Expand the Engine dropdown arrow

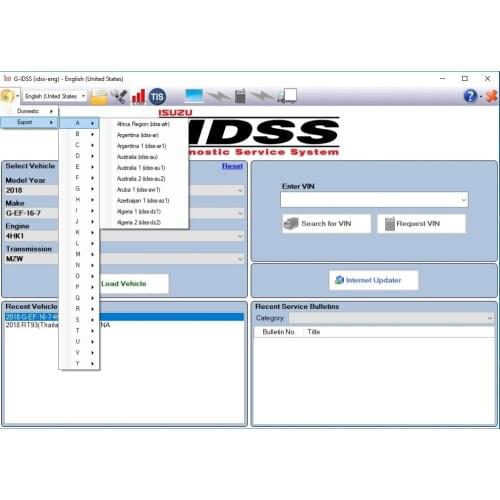tap(240, 236)
